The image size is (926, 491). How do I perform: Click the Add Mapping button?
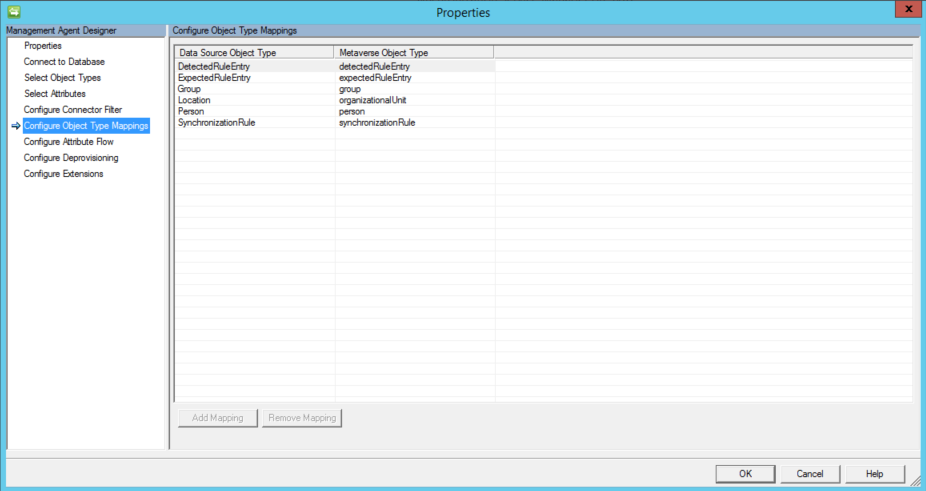(217, 418)
